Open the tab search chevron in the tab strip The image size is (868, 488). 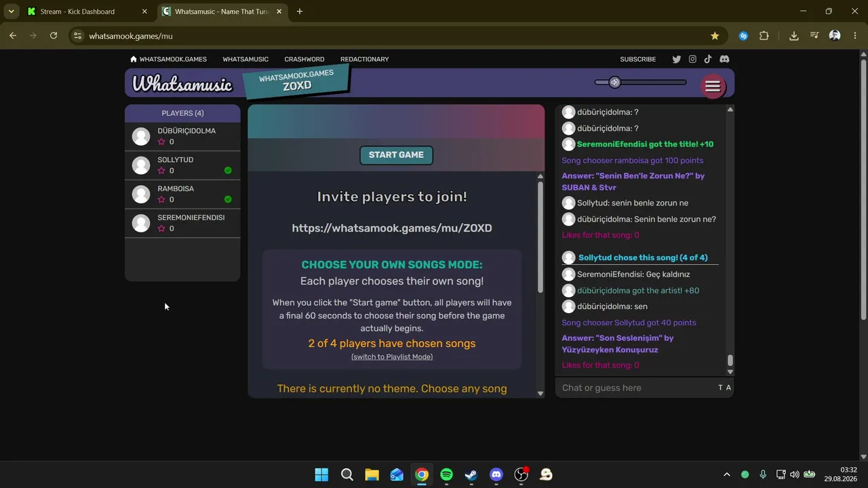point(11,12)
